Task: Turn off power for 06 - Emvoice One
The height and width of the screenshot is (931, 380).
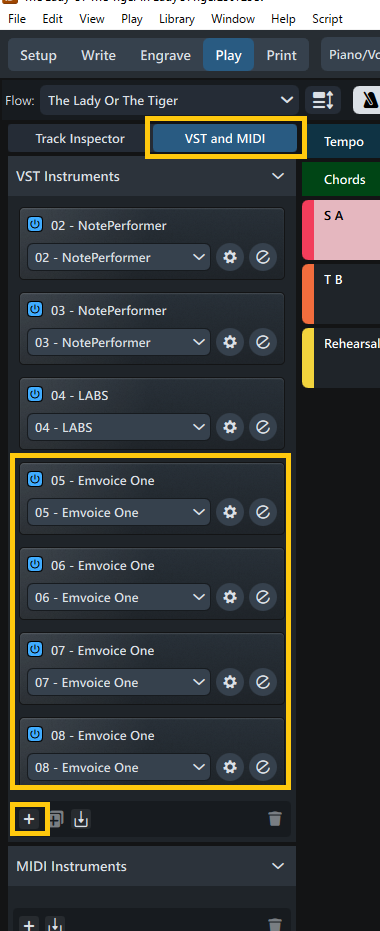Action: (35, 565)
